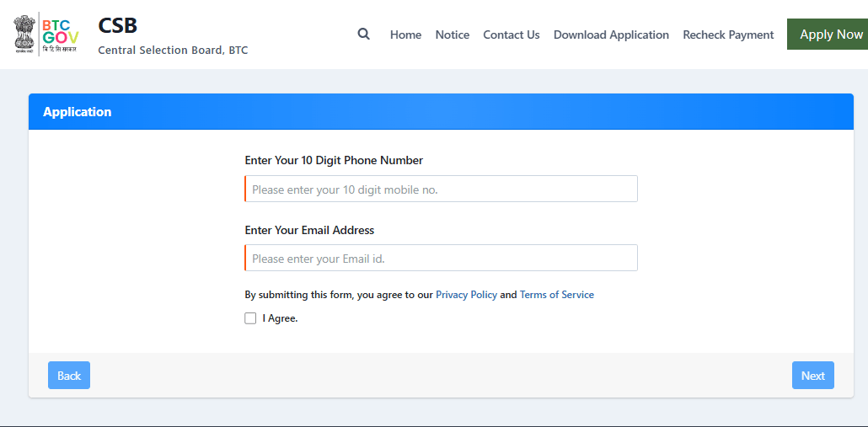Screen dimensions: 868x427
Task: Focus the Email id input field
Action: coord(441,259)
